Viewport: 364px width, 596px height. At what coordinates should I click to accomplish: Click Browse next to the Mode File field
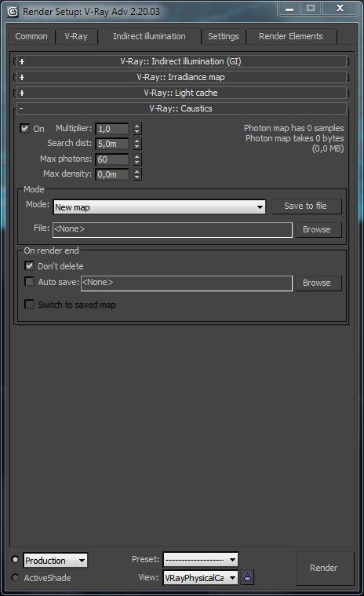(318, 229)
